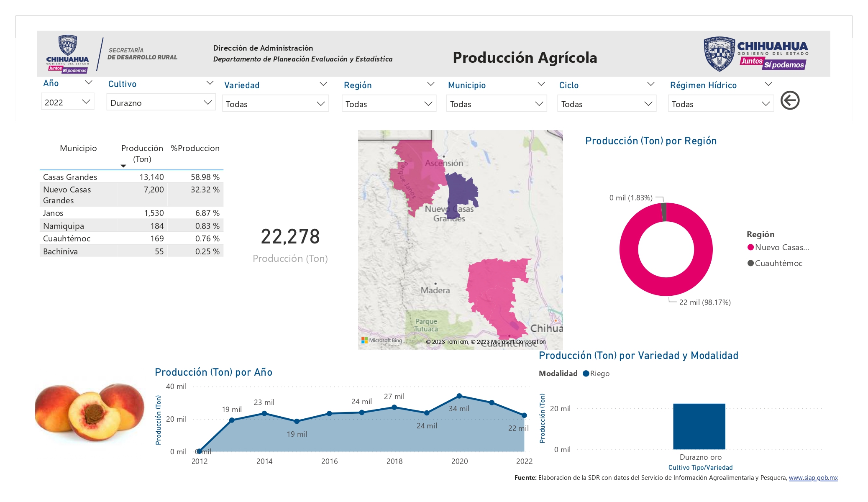Collapse the Ciclo slicer header chevron
The image size is (868, 502).
point(651,84)
